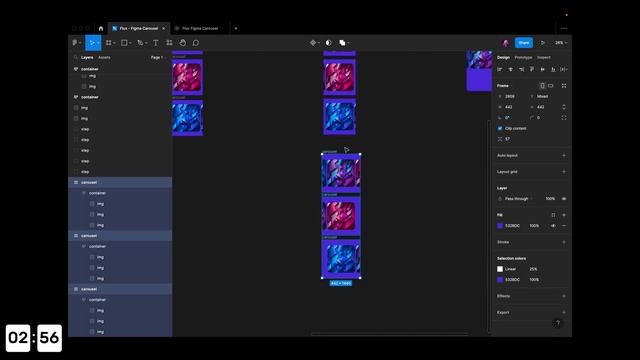Image resolution: width=640 pixels, height=360 pixels.
Task: Add an Effect with plus
Action: click(x=564, y=296)
